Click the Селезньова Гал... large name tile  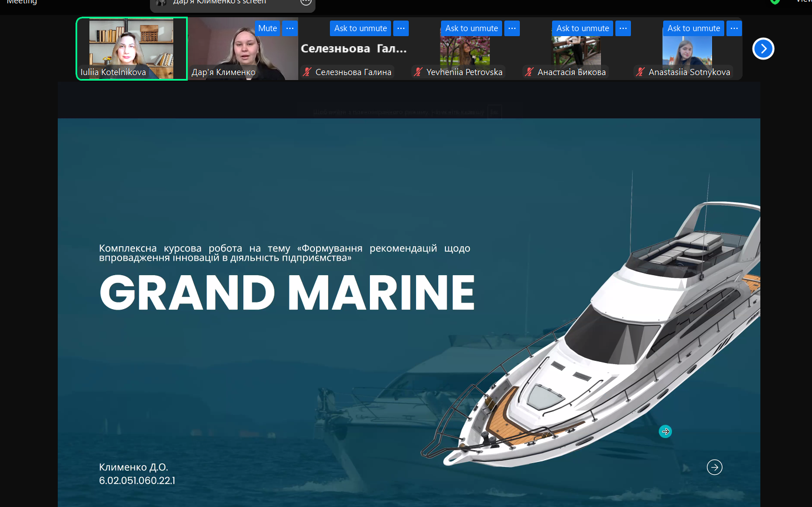click(x=354, y=49)
